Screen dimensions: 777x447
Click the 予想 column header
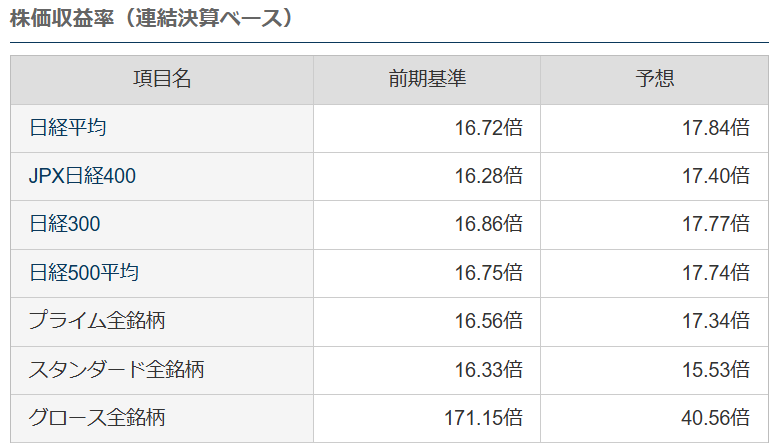(654, 79)
